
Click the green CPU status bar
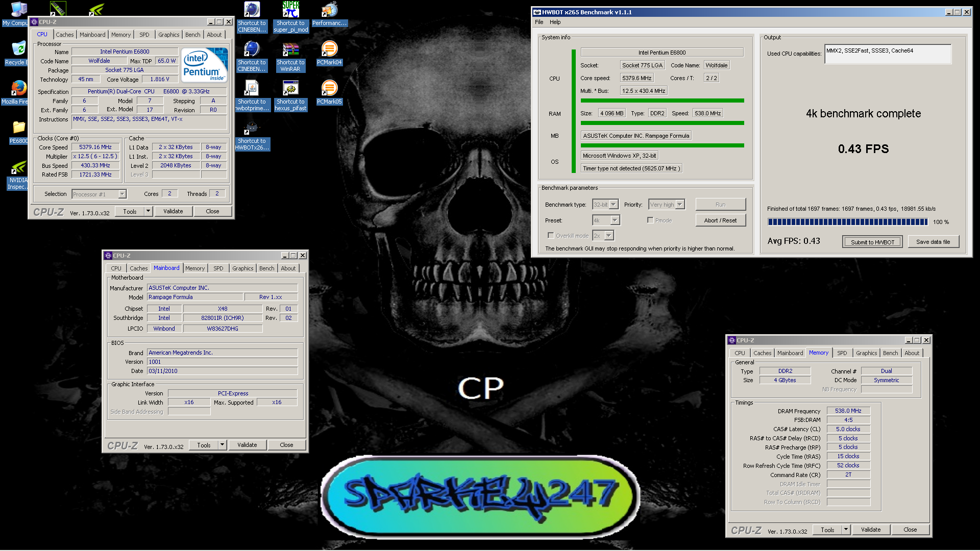pyautogui.click(x=662, y=101)
